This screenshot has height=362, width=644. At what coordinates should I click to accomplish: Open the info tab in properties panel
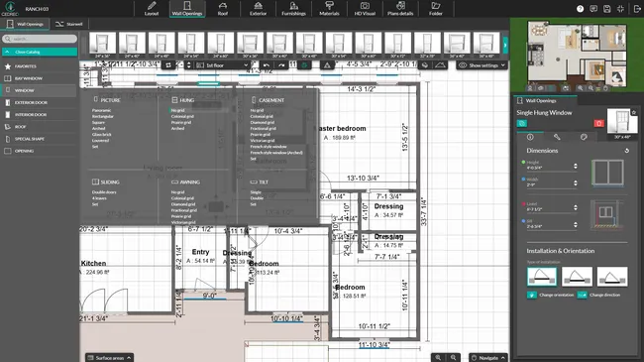[x=530, y=137]
